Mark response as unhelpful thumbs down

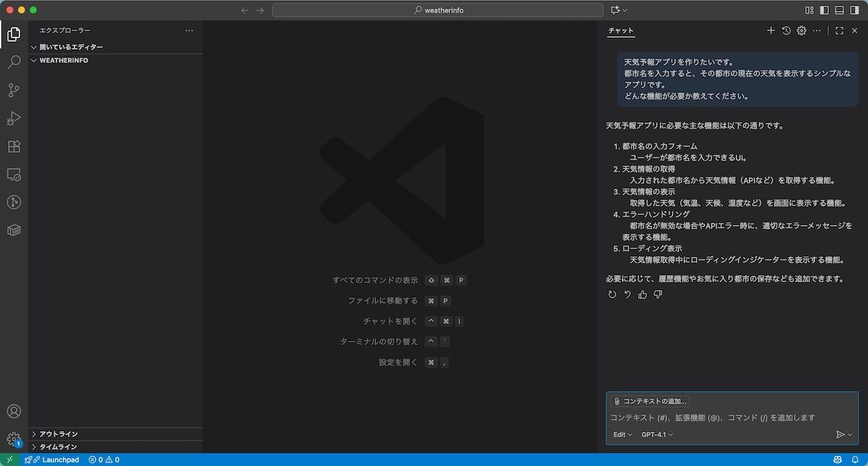[658, 295]
